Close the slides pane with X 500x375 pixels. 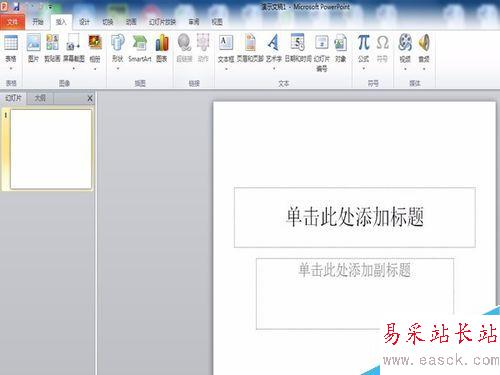pos(90,98)
